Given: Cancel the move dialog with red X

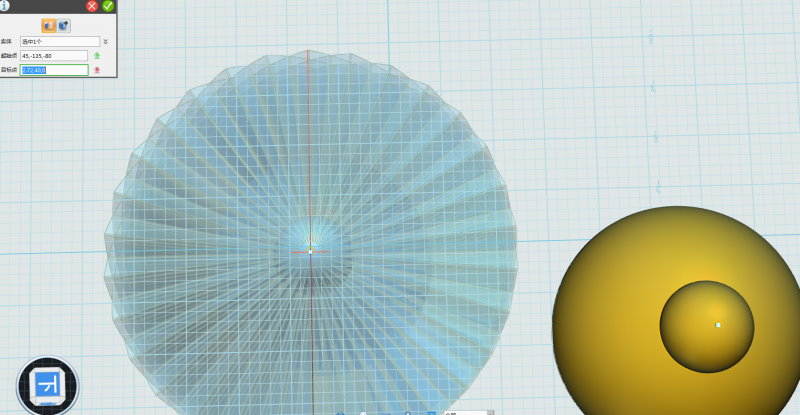Looking at the screenshot, I should click(92, 6).
